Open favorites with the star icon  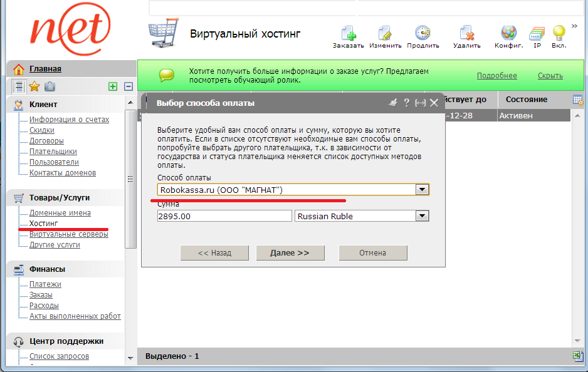click(x=34, y=87)
